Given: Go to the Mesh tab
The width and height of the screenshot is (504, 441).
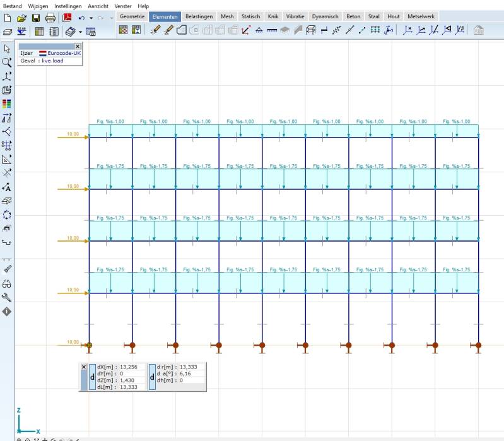Looking at the screenshot, I should click(227, 16).
